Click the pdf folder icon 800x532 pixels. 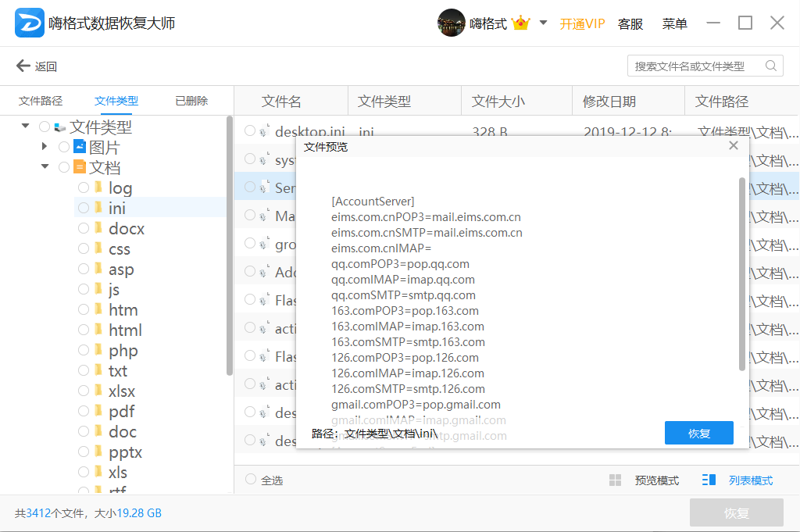click(x=98, y=411)
